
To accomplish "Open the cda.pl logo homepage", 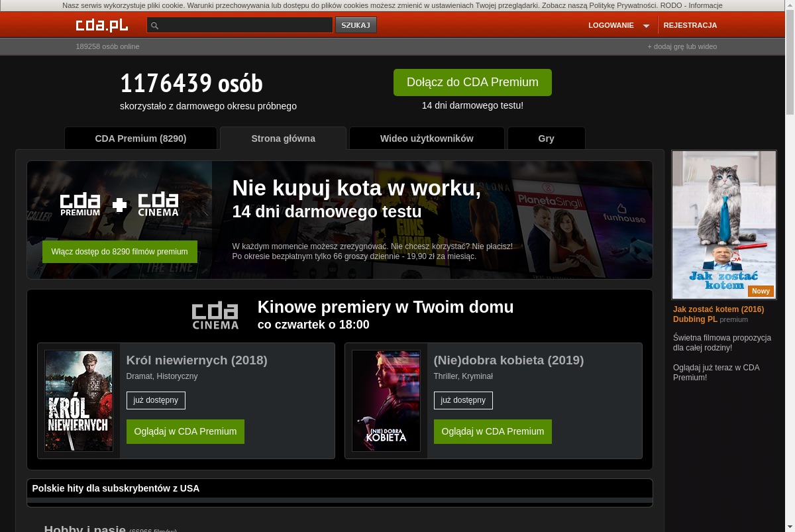I will click(x=101, y=25).
